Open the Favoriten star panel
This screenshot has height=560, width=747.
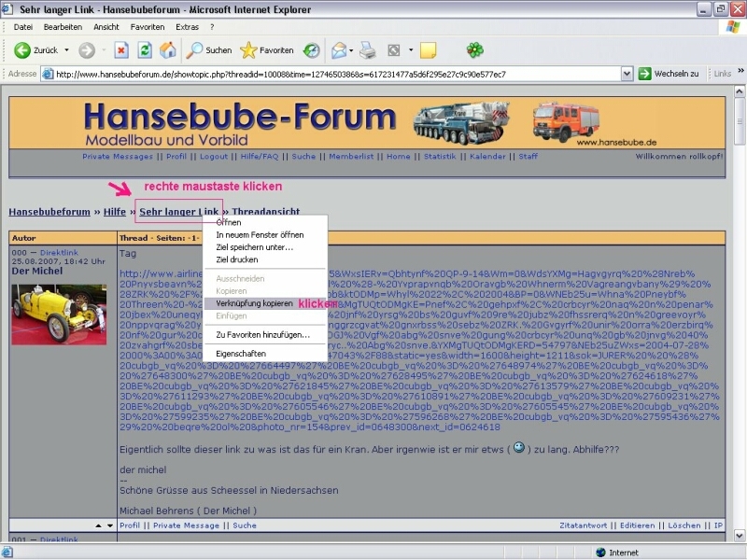[x=267, y=50]
